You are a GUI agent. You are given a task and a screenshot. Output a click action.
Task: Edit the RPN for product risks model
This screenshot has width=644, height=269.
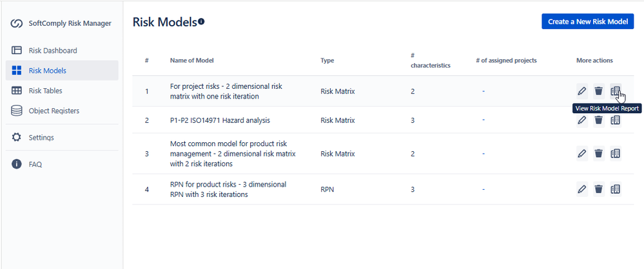[582, 189]
